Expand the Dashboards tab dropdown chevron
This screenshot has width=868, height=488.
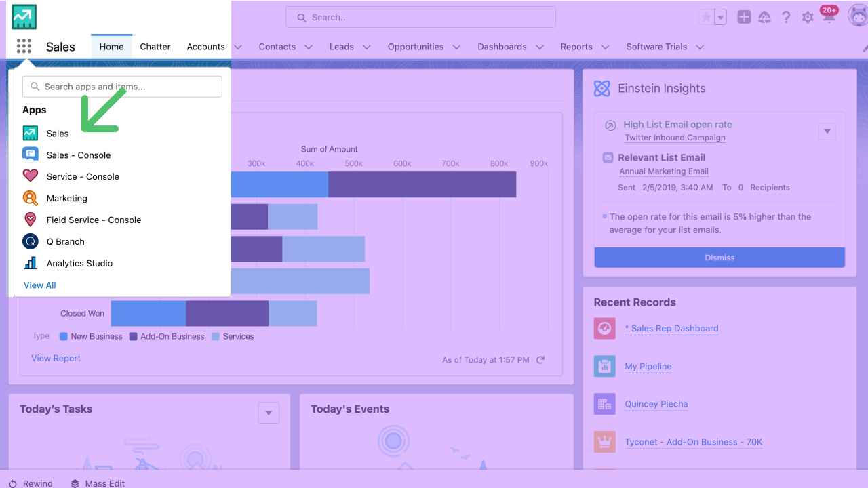[x=540, y=47]
